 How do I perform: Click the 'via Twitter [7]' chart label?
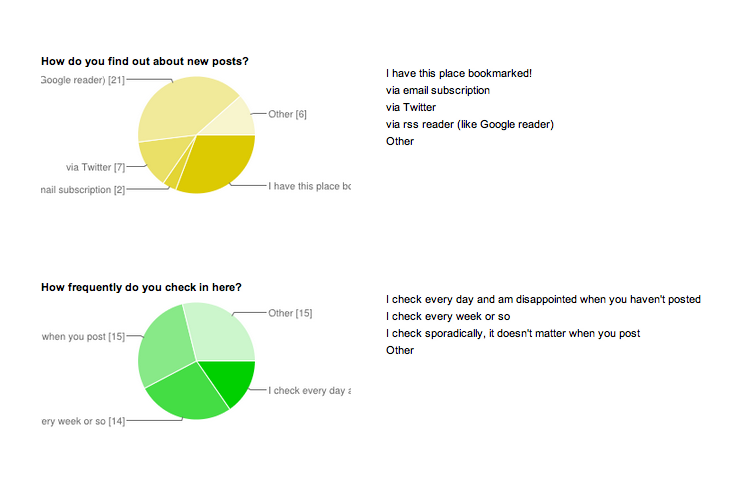(x=96, y=167)
